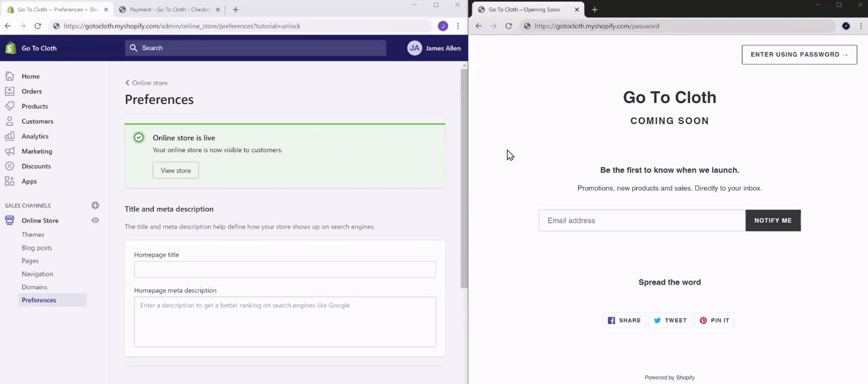Reload the password page
The height and width of the screenshot is (384, 868).
509,26
